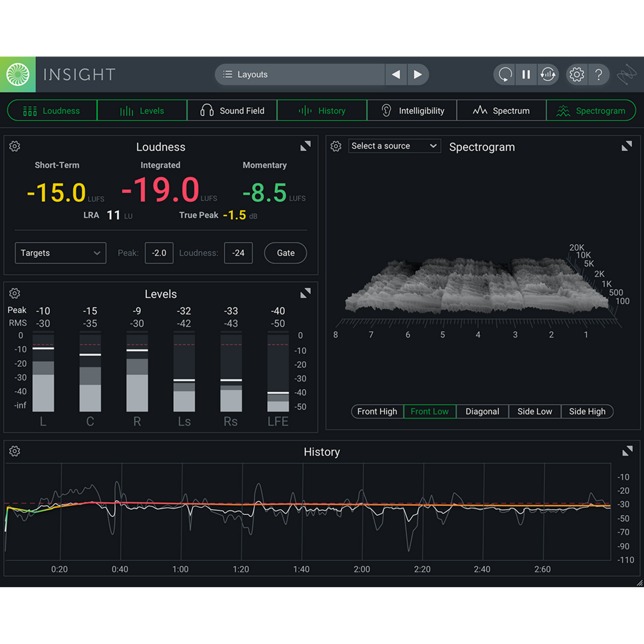Click the Ls channel level meter
Screen dimensions: 644x644
184,371
